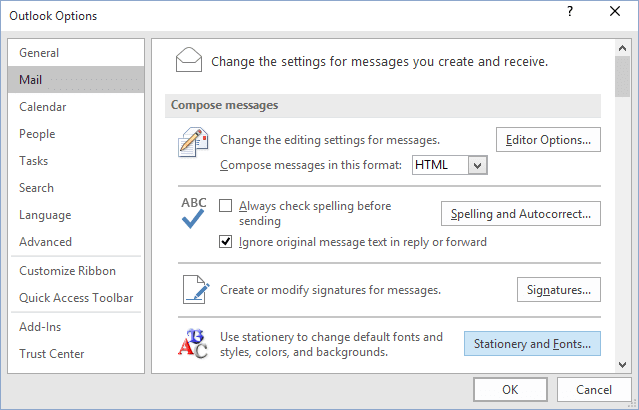
Task: Click the Compose messages section header
Action: (x=383, y=106)
